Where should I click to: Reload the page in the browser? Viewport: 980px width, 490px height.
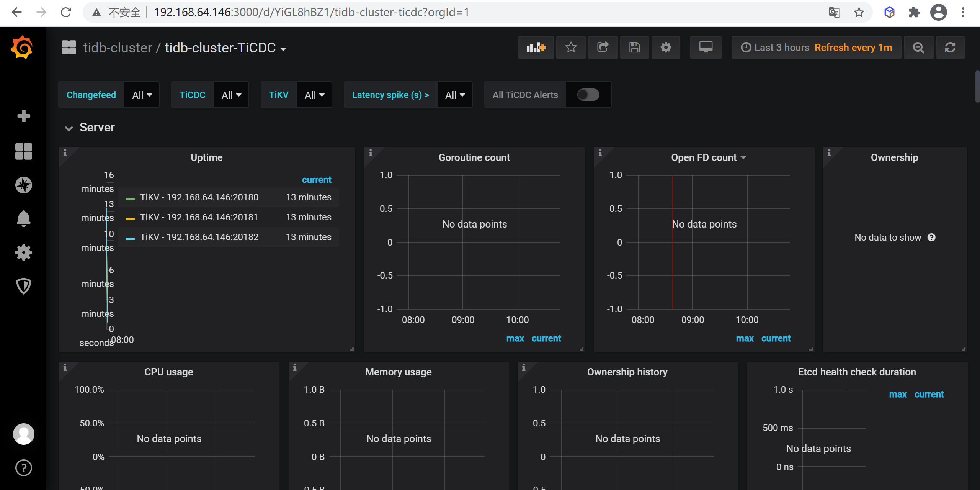click(x=66, y=12)
